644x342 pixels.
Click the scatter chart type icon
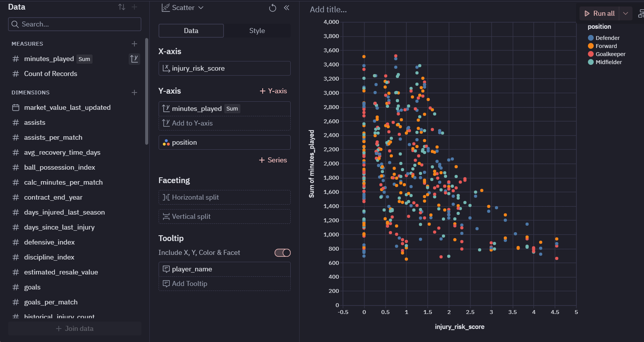pos(166,8)
